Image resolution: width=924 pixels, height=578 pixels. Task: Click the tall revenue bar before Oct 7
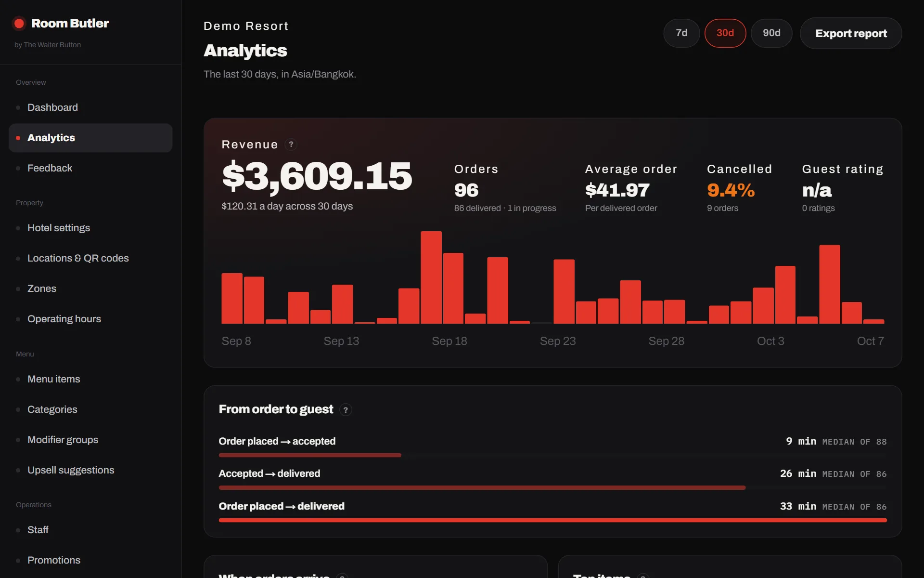(x=830, y=284)
